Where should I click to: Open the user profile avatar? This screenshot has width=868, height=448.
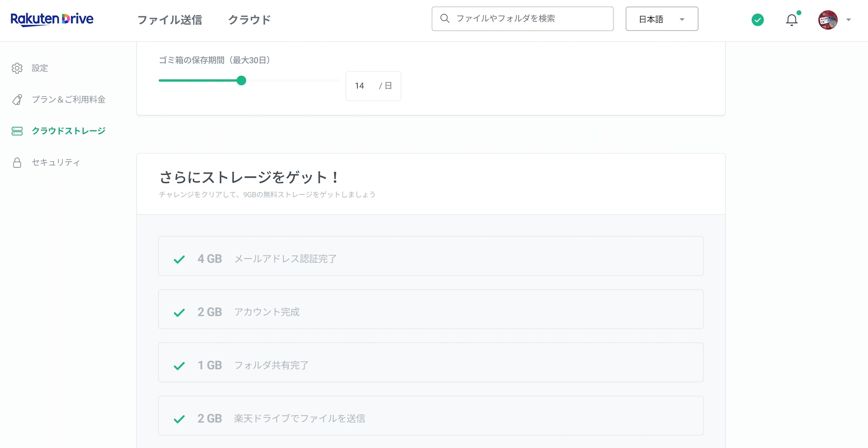(x=828, y=20)
